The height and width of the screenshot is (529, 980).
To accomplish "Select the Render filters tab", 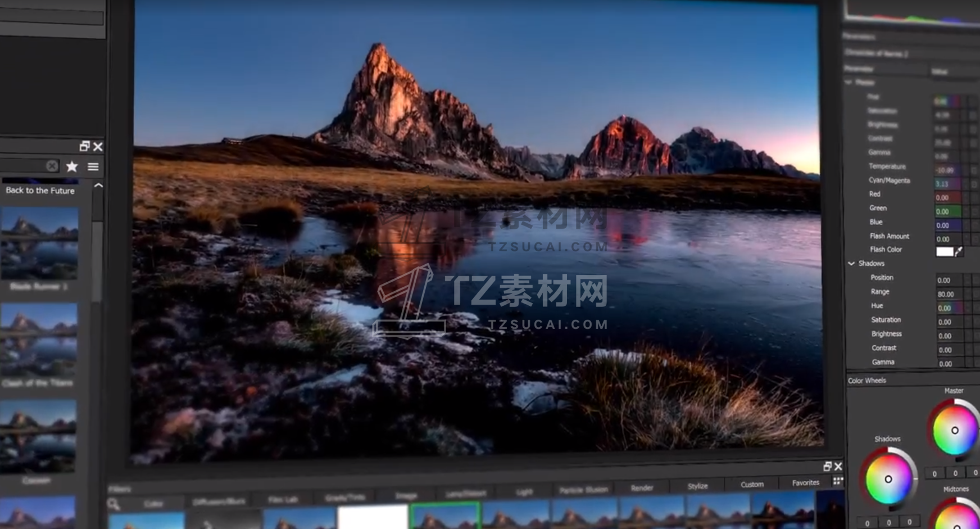I will (642, 488).
